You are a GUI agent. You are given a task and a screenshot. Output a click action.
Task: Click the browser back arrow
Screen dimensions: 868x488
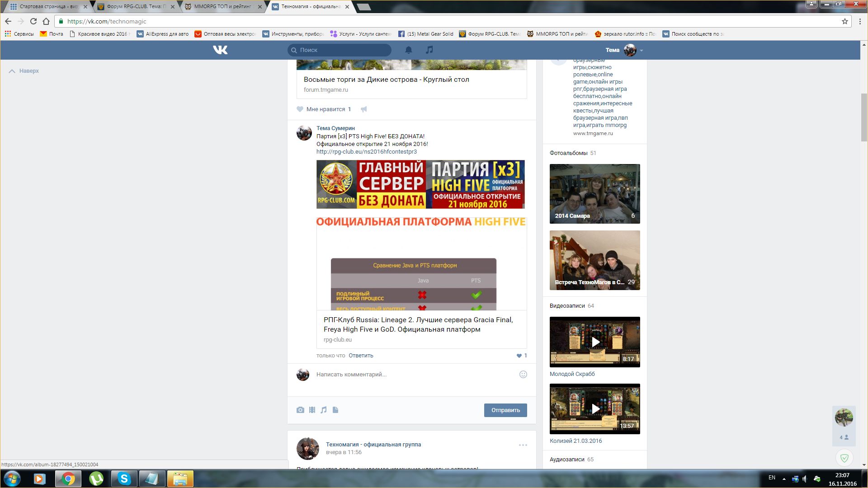click(8, 21)
